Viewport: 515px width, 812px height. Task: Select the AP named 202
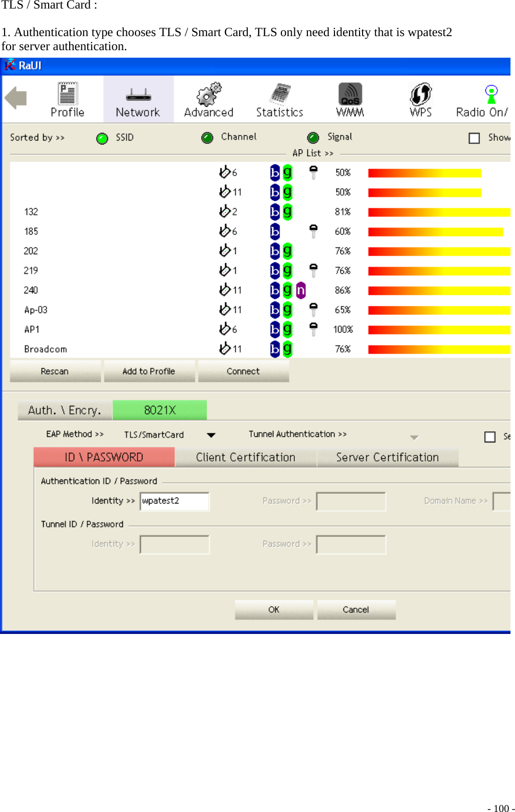(31, 251)
